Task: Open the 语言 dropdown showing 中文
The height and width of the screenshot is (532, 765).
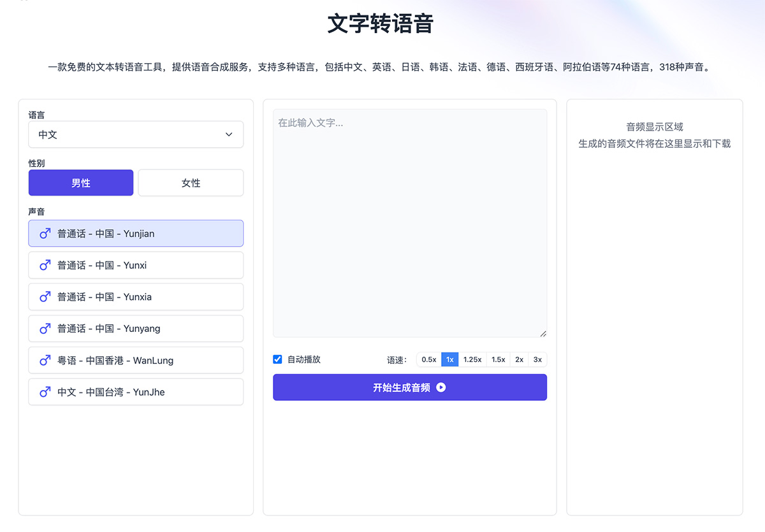Action: click(x=136, y=134)
